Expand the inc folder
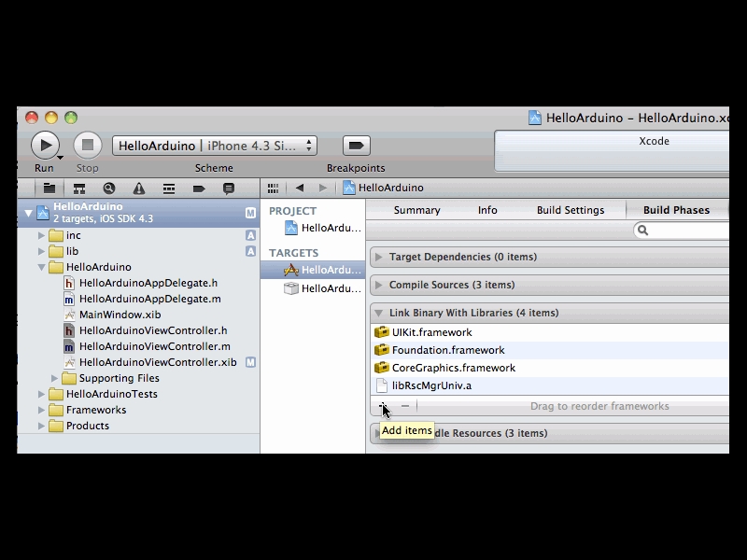The width and height of the screenshot is (747, 560). [41, 235]
